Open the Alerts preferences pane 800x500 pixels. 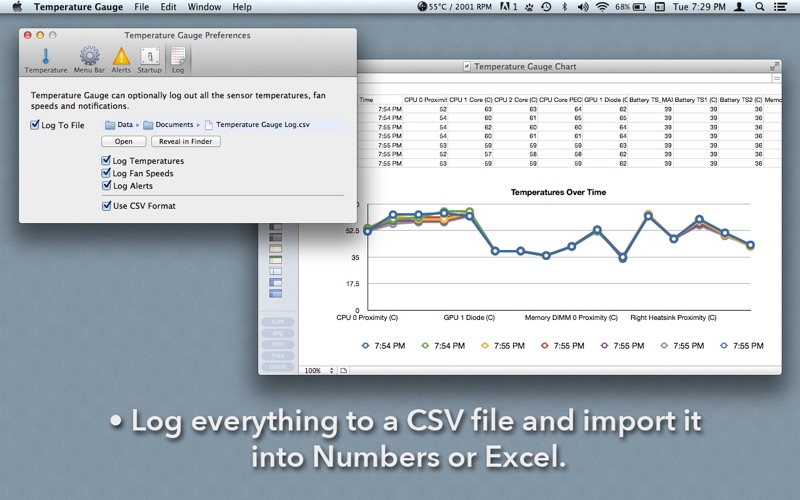point(121,60)
